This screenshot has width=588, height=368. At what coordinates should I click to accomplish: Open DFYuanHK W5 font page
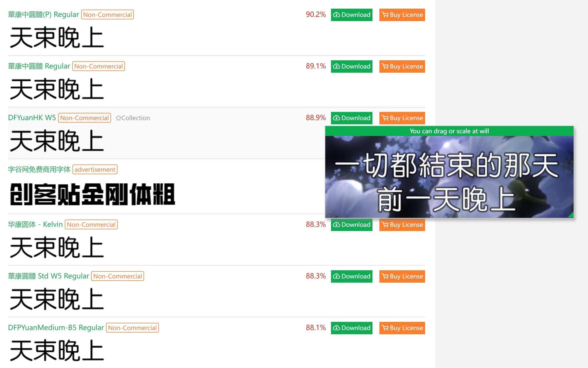pyautogui.click(x=32, y=118)
